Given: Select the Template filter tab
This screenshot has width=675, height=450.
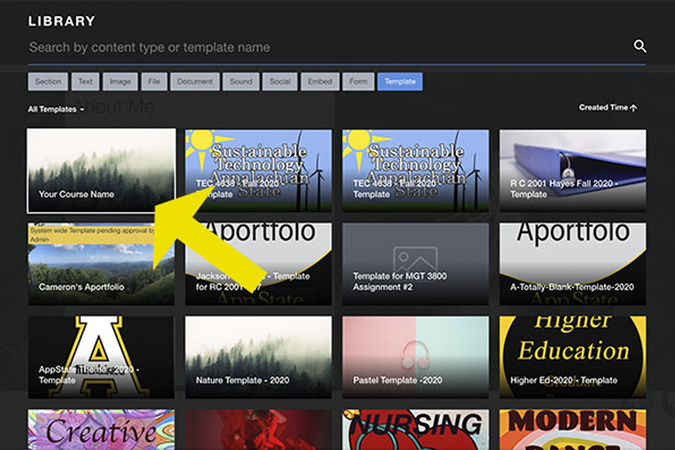Looking at the screenshot, I should [x=400, y=81].
